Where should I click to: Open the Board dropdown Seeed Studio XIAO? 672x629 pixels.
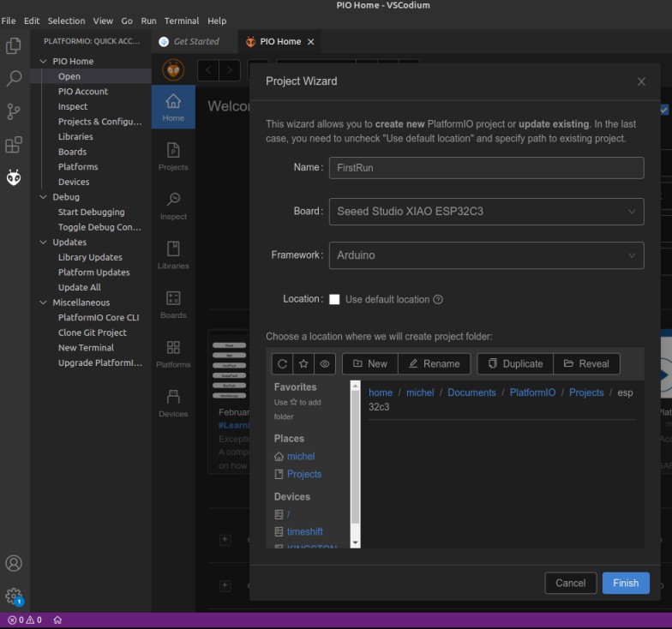coord(486,212)
